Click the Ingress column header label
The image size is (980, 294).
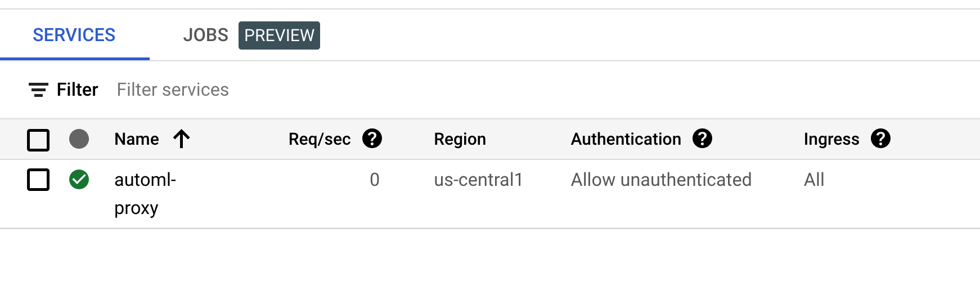(x=831, y=139)
